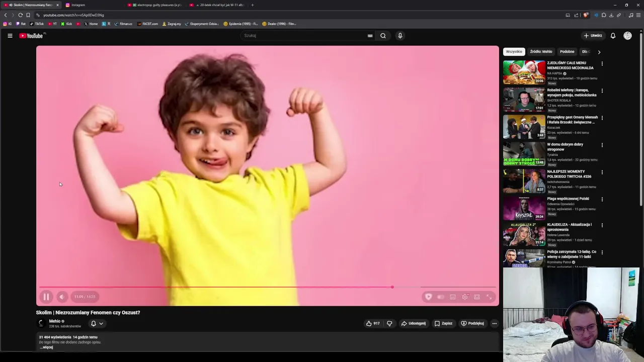
Task: Expand the description with ...więcej
Action: (x=46, y=347)
